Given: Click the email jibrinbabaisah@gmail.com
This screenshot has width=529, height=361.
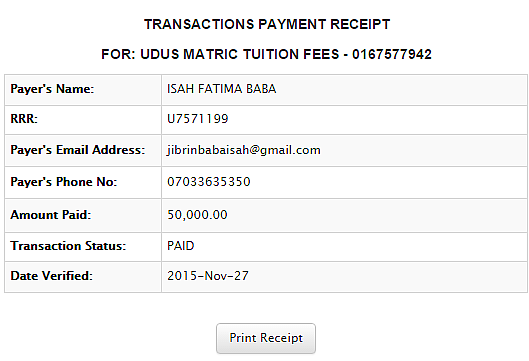Looking at the screenshot, I should [244, 150].
